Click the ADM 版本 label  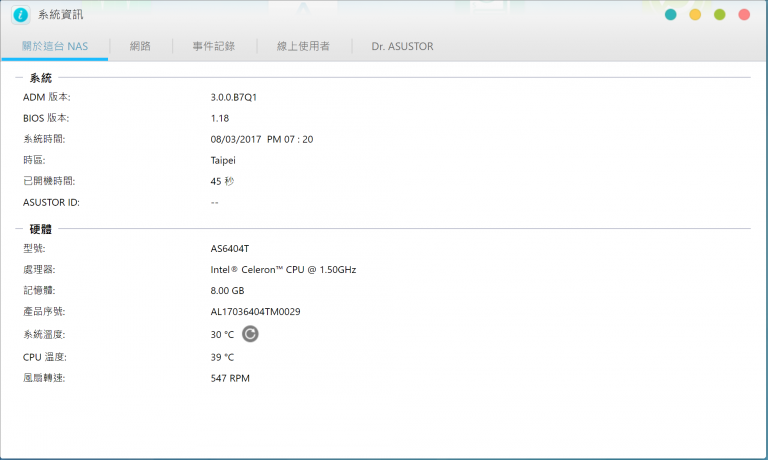(x=47, y=97)
